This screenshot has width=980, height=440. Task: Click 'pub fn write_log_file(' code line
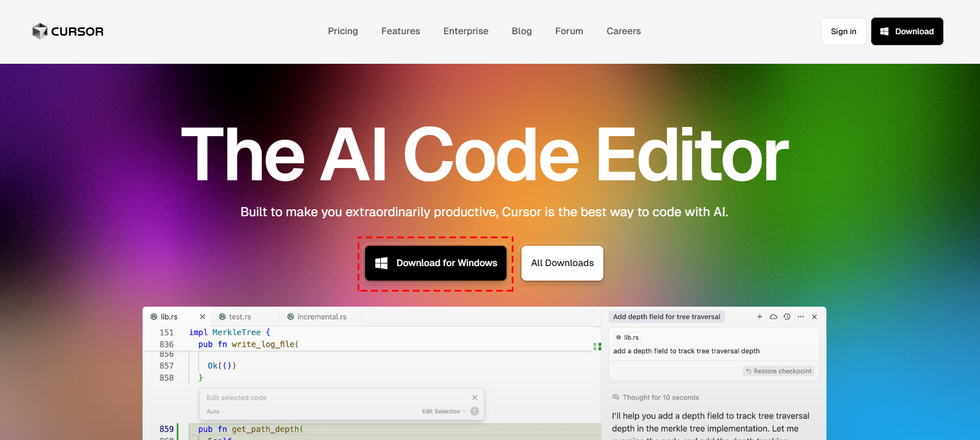click(x=249, y=344)
